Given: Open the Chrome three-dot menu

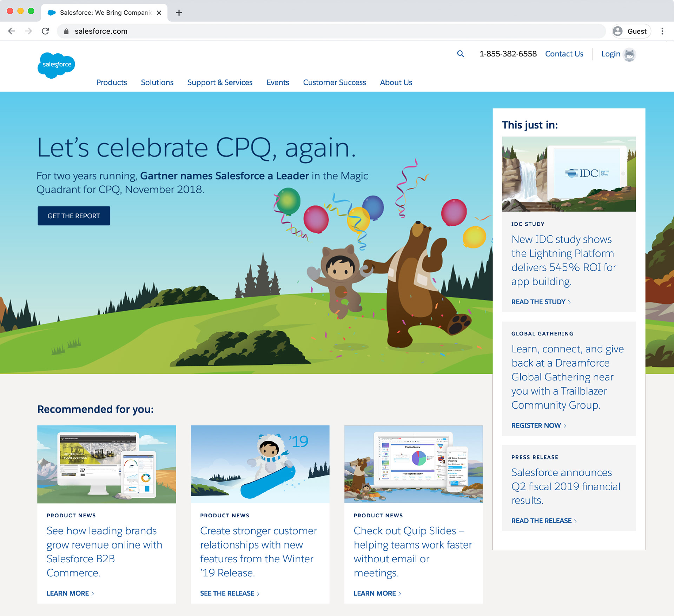Looking at the screenshot, I should tap(662, 31).
